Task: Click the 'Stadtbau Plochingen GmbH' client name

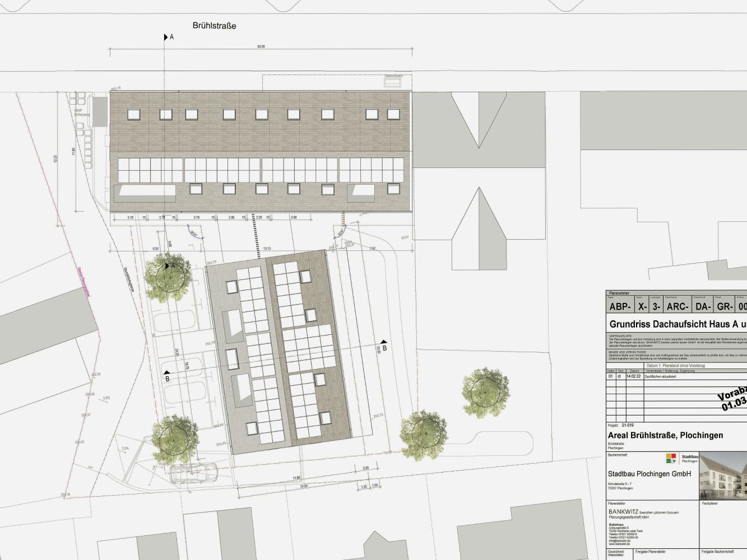Action: tap(649, 474)
